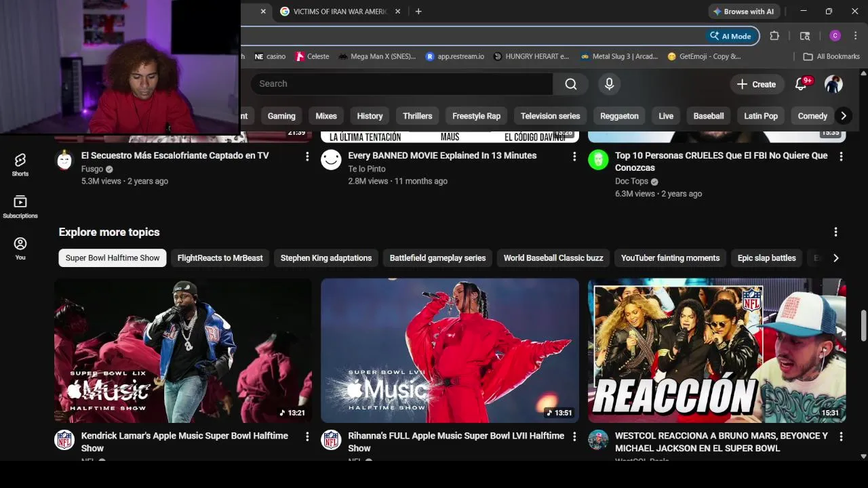The image size is (868, 488).
Task: Open options for El Secuestro Más Escalofriante video
Action: click(307, 157)
